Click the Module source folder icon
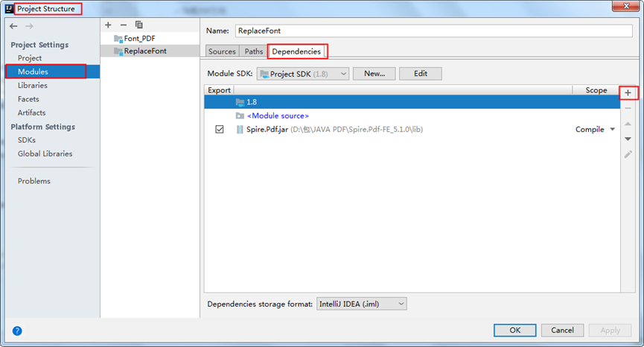Screen dimensions: 644x347 [x=240, y=116]
